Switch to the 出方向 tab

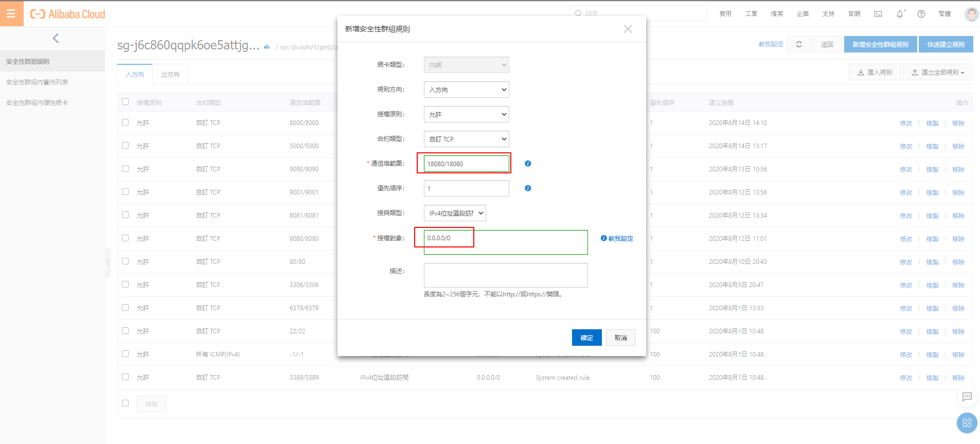point(170,75)
